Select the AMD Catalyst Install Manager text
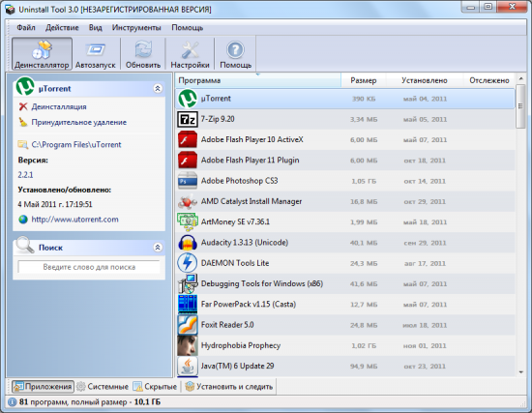Image resolution: width=532 pixels, height=413 pixels. [x=251, y=201]
